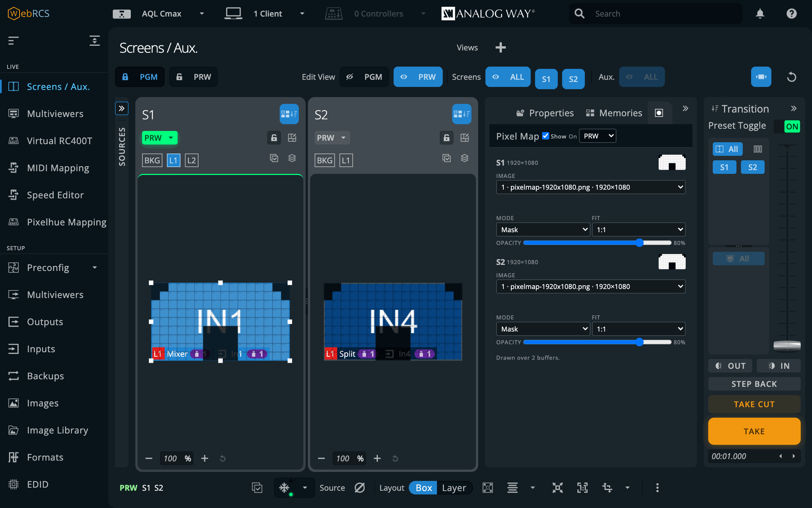
Task: Open the S1 PRW green dropdown
Action: [x=159, y=138]
